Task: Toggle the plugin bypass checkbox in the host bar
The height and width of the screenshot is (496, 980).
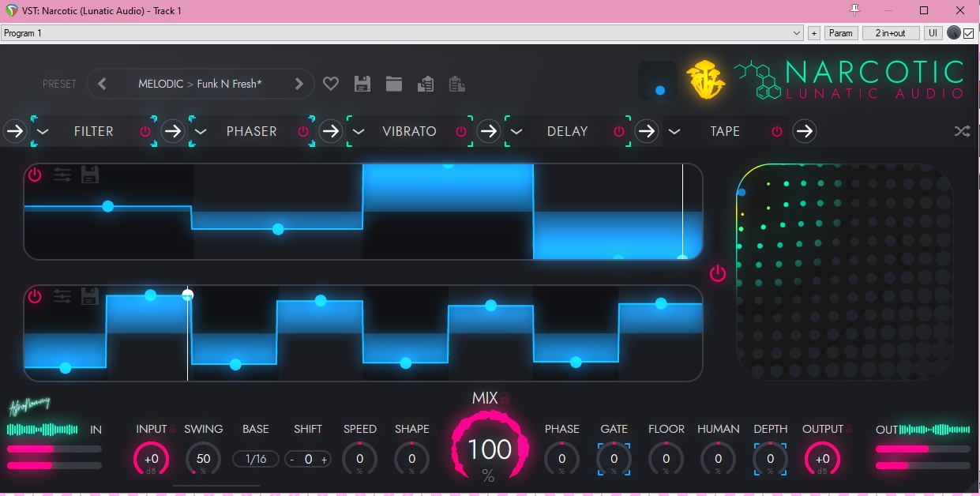Action: point(969,33)
